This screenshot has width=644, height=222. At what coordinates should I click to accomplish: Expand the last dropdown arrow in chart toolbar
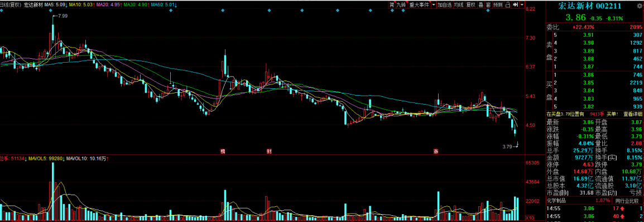point(522,5)
